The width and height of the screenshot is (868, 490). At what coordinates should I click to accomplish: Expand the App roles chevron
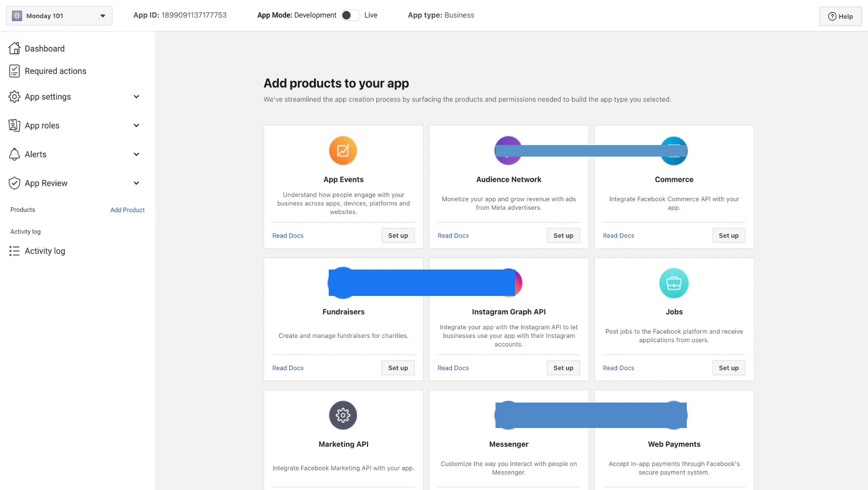(136, 125)
